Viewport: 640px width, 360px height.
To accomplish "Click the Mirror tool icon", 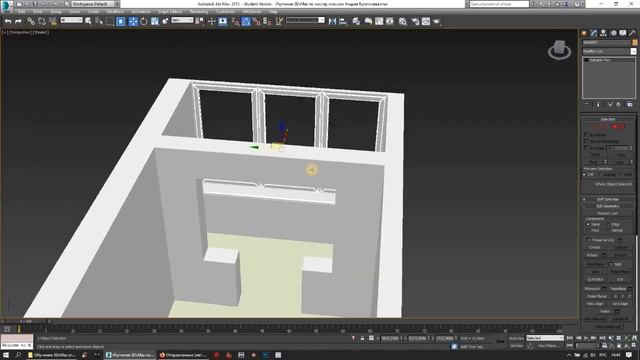I will (x=332, y=21).
